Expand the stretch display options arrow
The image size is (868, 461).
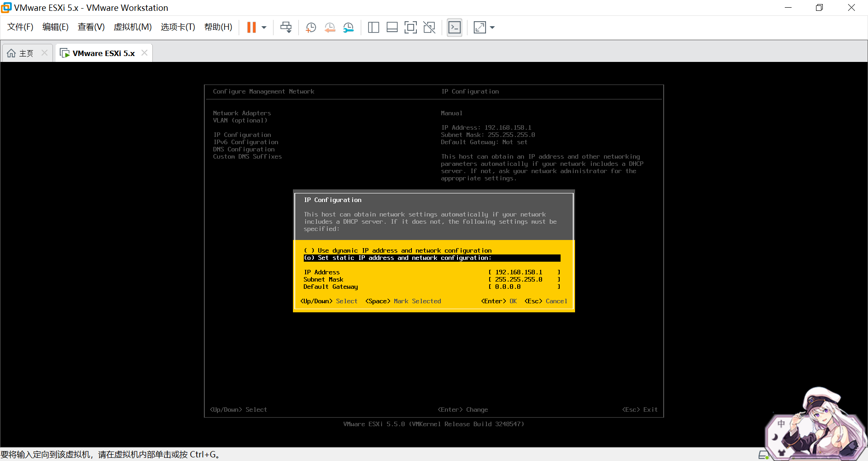click(x=492, y=28)
